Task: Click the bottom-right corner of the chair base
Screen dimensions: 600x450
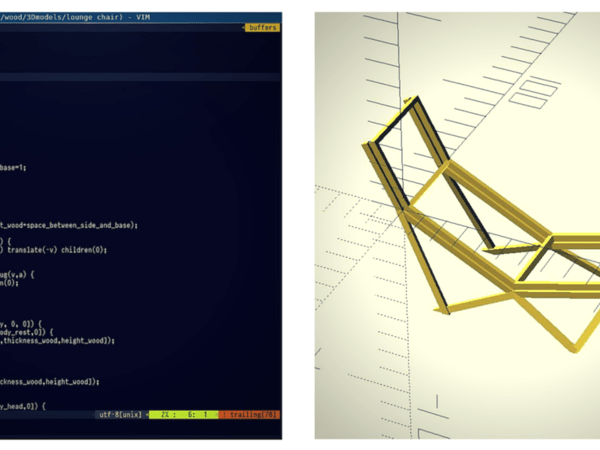Action: coord(575,347)
